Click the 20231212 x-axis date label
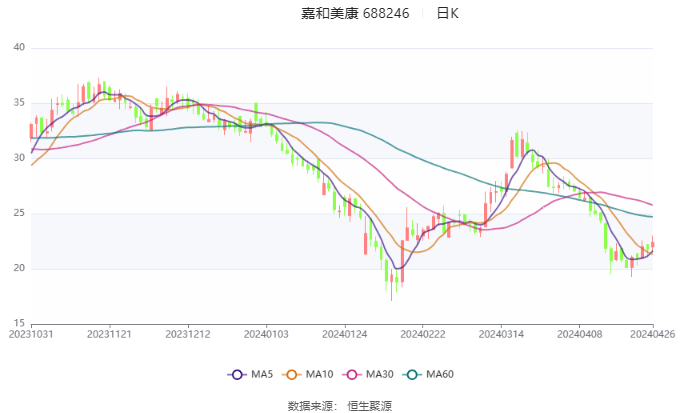This screenshot has width=680, height=413. (x=187, y=333)
